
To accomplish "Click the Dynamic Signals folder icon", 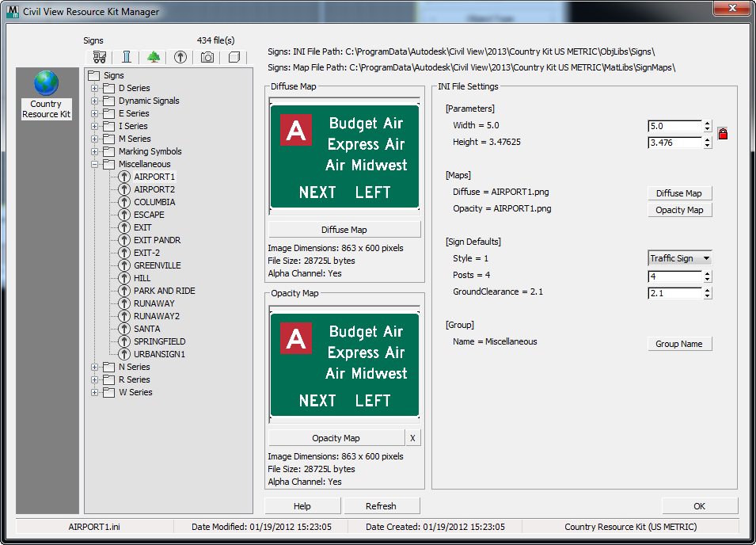I will 109,101.
